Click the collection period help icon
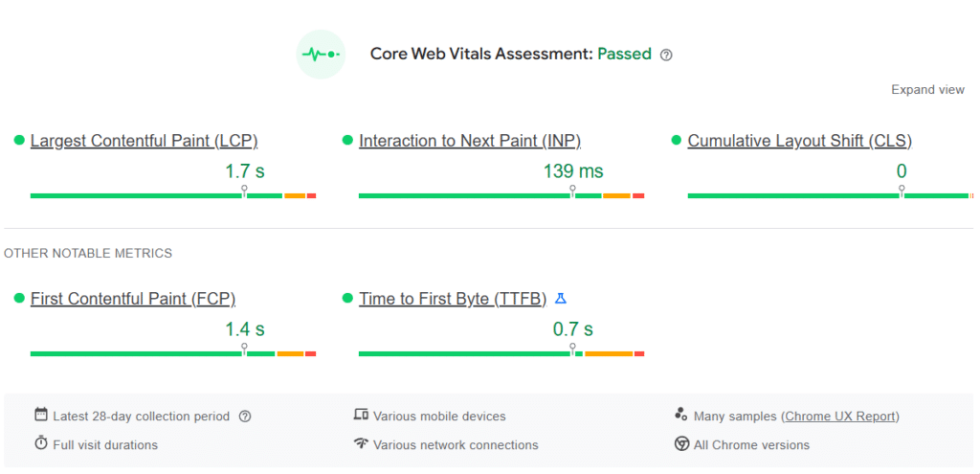This screenshot has width=980, height=474. click(245, 417)
